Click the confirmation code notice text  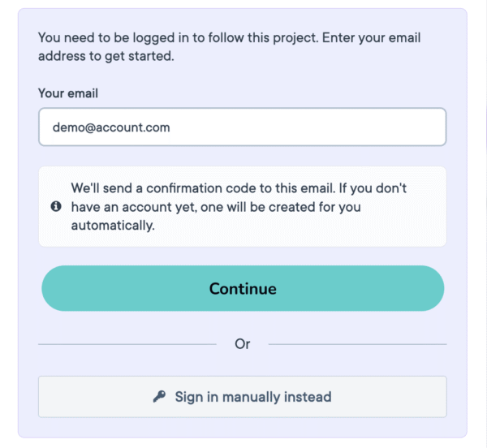239,206
